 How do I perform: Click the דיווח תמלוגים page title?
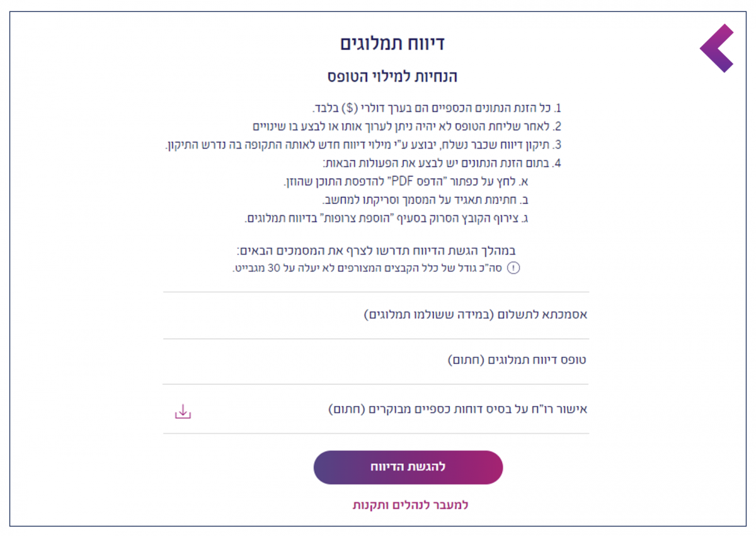[392, 43]
